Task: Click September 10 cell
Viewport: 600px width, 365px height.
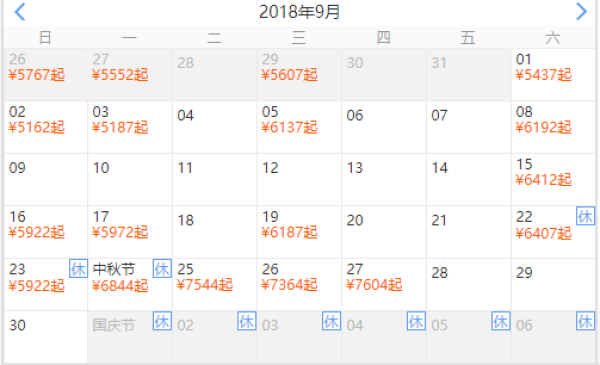Action: 130,179
